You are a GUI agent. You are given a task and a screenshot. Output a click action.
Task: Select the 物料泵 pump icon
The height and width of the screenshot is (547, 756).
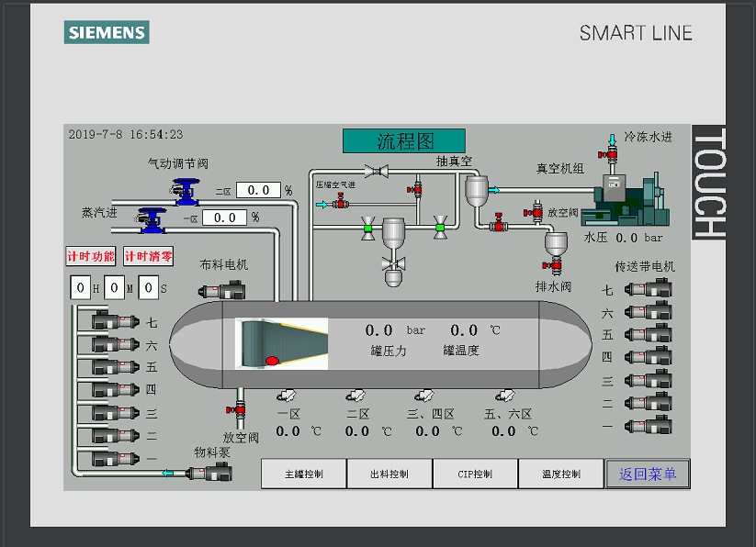click(209, 473)
